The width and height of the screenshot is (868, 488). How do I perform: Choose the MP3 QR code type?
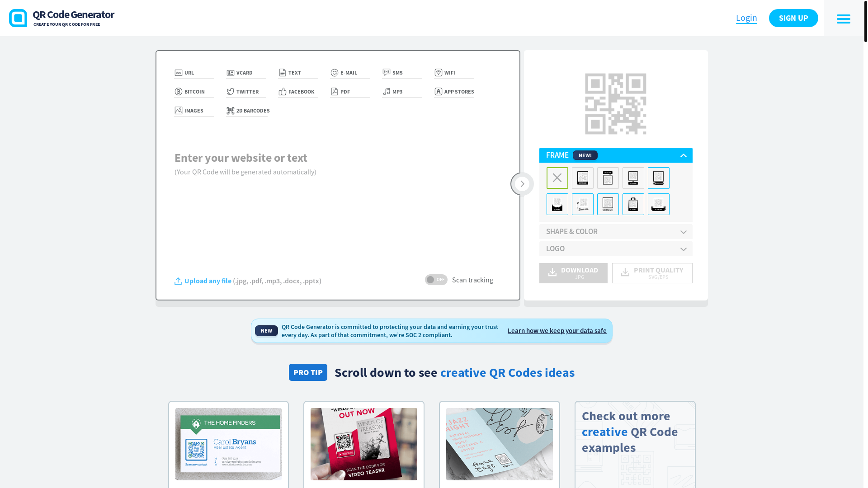pos(402,92)
